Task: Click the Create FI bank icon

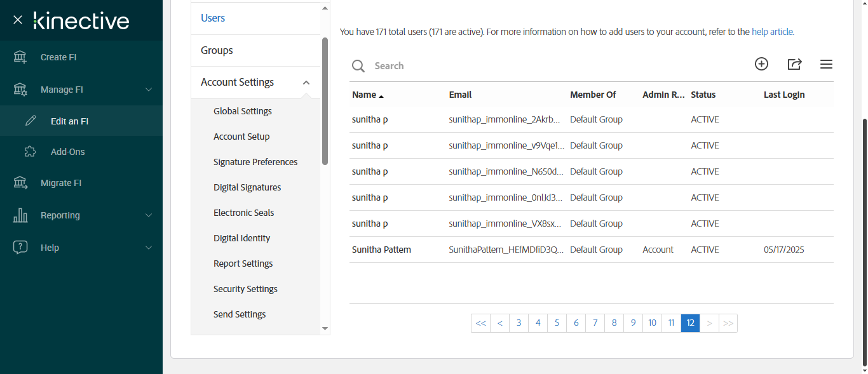Action: [x=20, y=57]
